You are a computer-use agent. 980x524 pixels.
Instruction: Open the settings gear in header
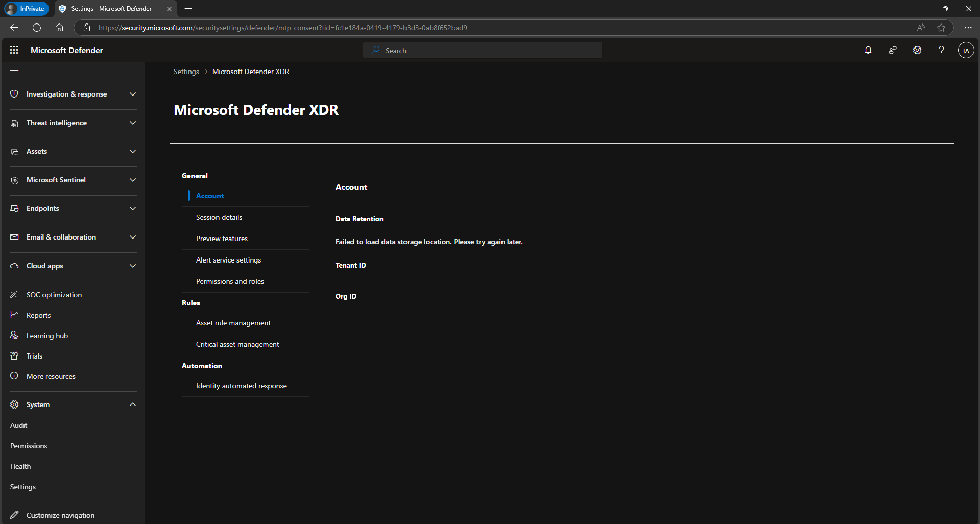917,50
